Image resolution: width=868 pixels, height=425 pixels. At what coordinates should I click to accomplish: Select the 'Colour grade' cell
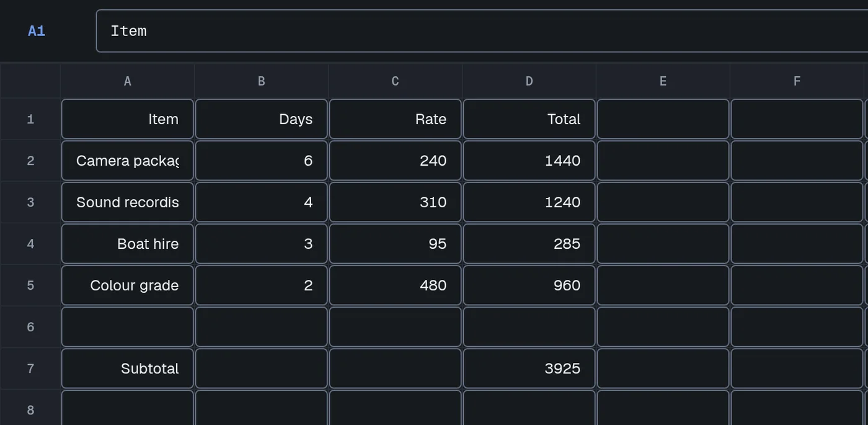coord(128,285)
